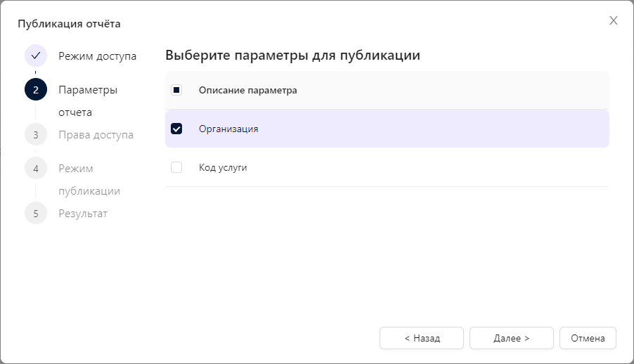Viewport: 634px width, 364px height.
Task: Select the Код услуги row text
Action: click(223, 167)
